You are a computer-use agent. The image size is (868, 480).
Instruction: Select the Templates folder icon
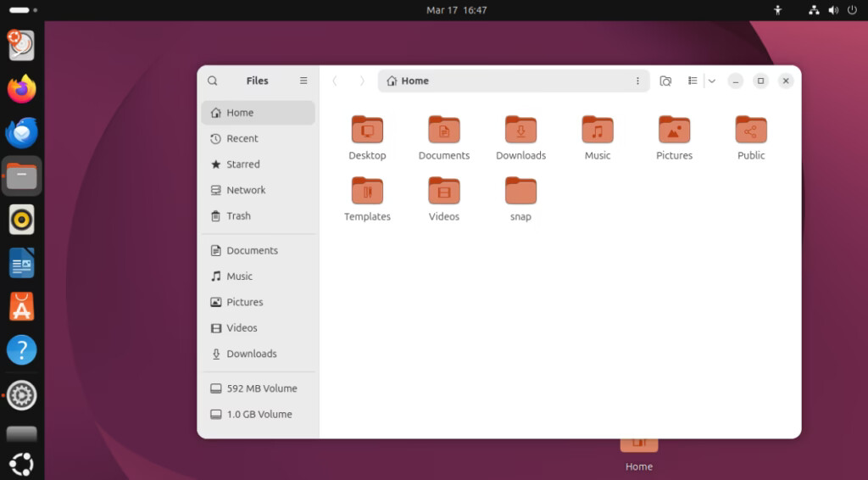(x=367, y=191)
